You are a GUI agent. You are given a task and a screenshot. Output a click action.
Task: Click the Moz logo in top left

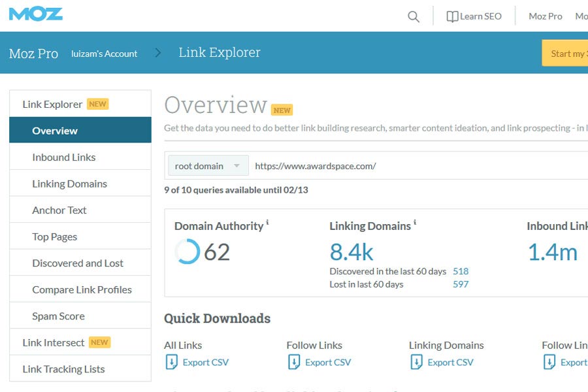tap(35, 14)
